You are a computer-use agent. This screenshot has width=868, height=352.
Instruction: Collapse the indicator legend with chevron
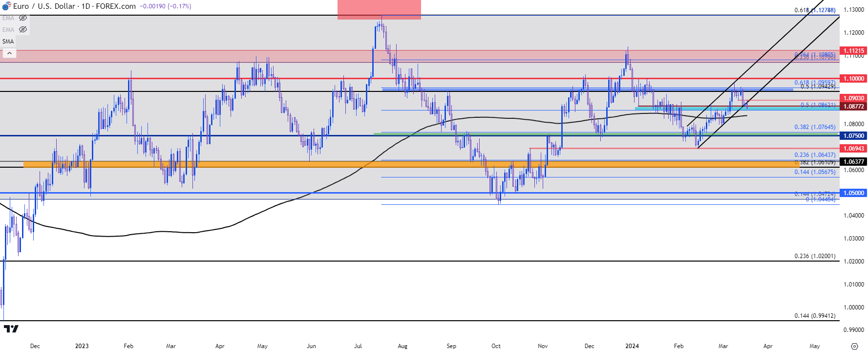(x=9, y=53)
